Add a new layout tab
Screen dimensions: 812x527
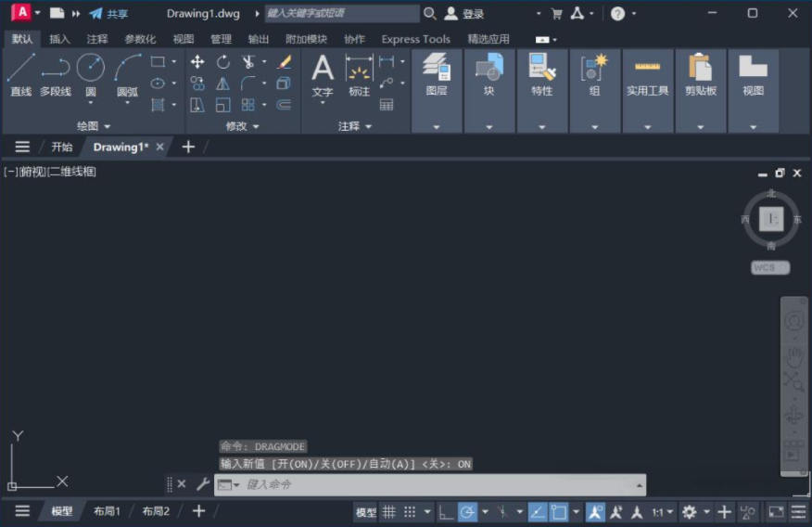point(199,511)
